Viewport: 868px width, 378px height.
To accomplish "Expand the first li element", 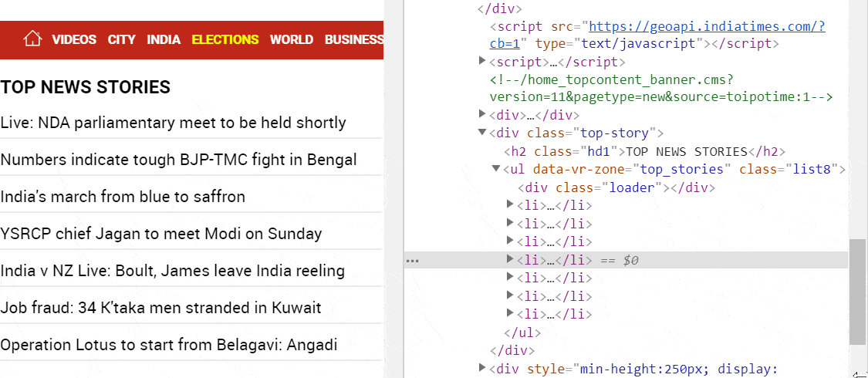I will click(x=511, y=204).
